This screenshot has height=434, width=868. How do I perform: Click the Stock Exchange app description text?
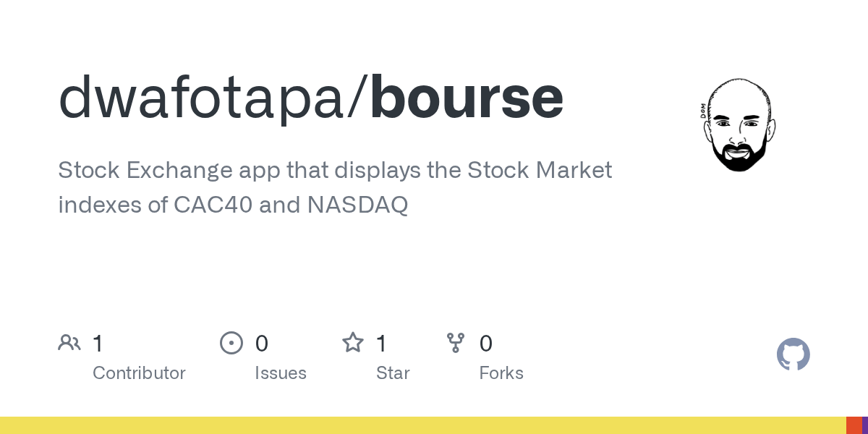334,187
